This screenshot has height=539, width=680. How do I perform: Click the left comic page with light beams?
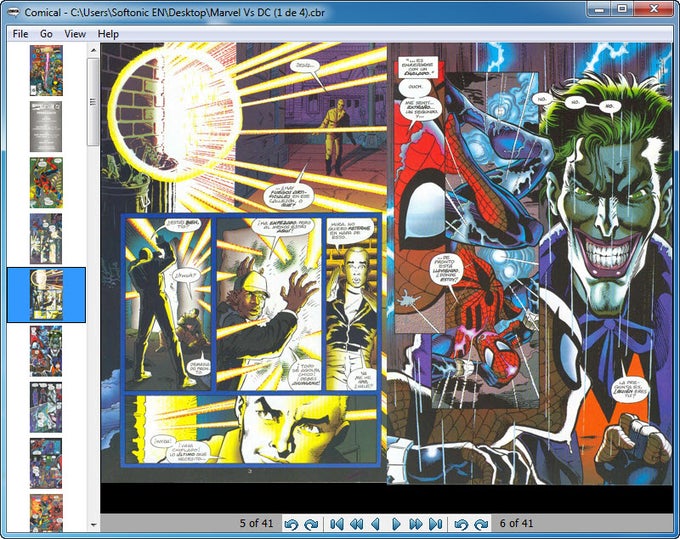coord(244,262)
